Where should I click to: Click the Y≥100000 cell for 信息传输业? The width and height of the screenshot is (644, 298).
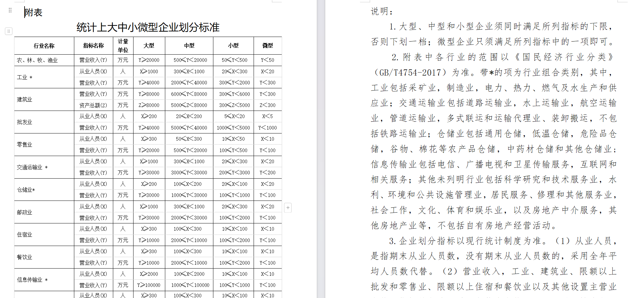click(x=149, y=285)
